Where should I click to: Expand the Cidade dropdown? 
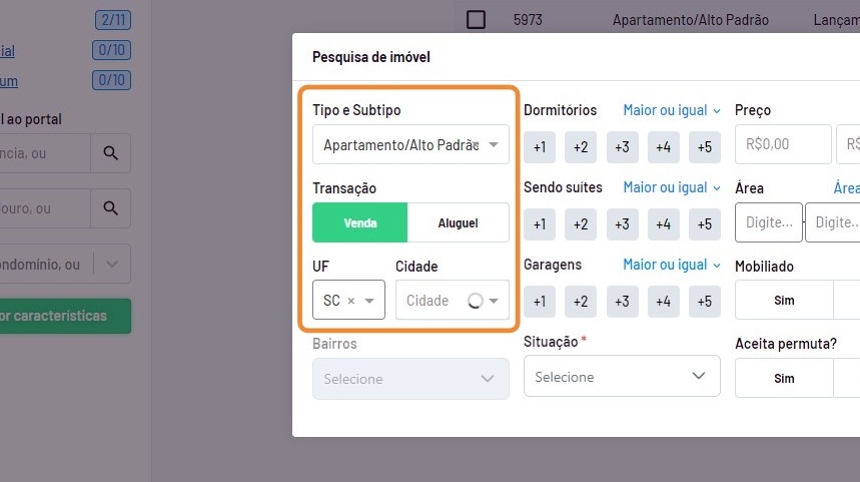pyautogui.click(x=493, y=300)
